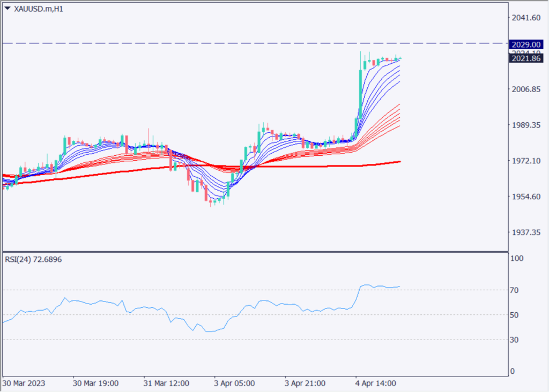The width and height of the screenshot is (549, 392).
Task: Click the triangle arrow beside XAUUSD.m,H1
Action: [x=7, y=9]
